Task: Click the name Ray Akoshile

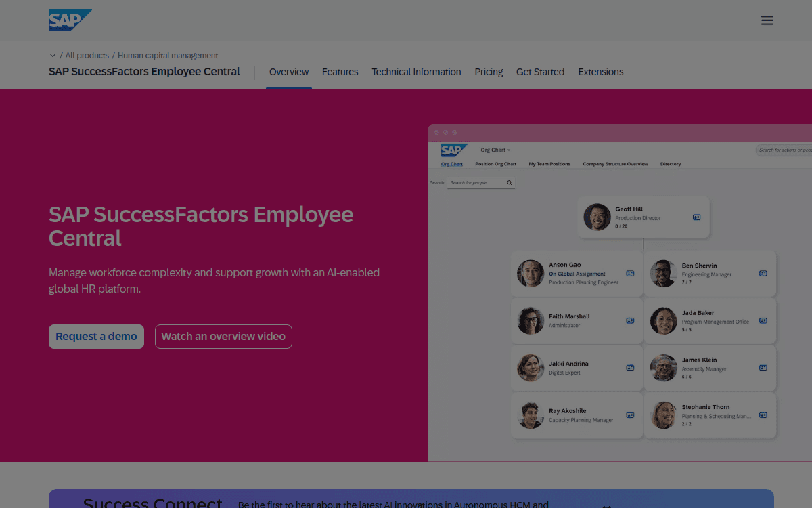Action: 567,411
